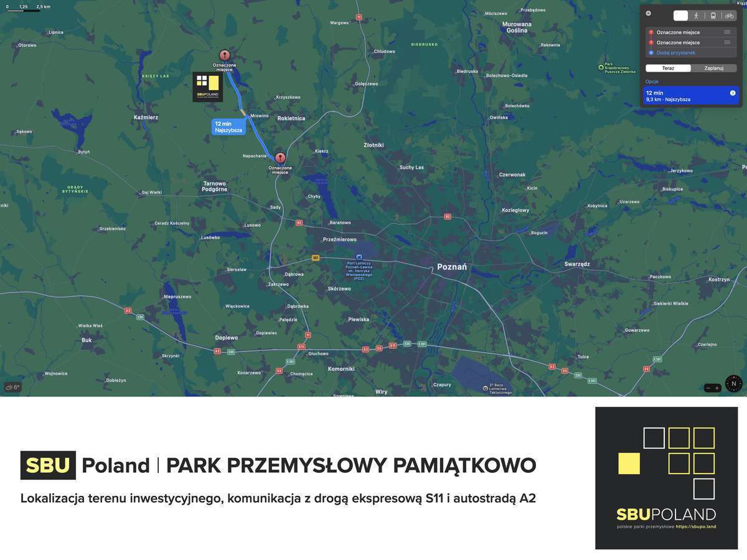Select the 12 min 9,3 km route
The height and width of the screenshot is (560, 747).
691,96
